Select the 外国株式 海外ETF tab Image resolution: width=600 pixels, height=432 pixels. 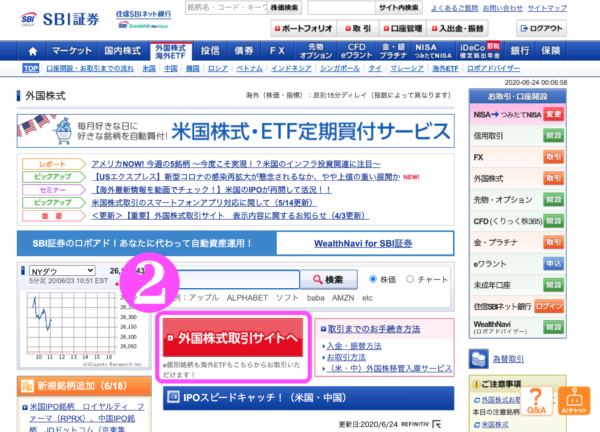pos(171,51)
